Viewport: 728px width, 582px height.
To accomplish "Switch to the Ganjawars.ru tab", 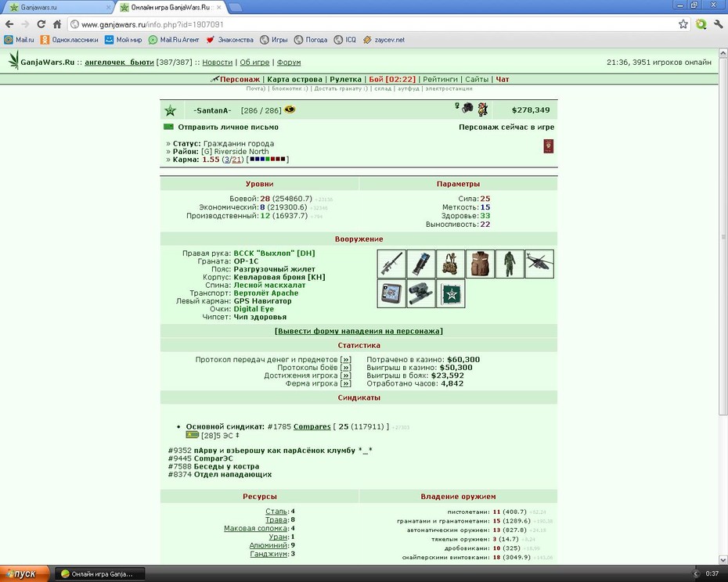I will click(x=59, y=7).
